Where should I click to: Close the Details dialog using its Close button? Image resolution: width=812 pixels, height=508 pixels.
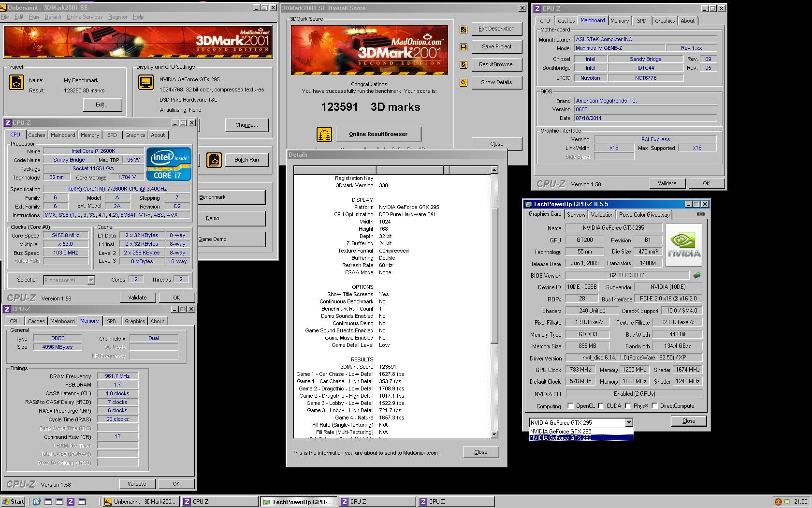point(480,452)
